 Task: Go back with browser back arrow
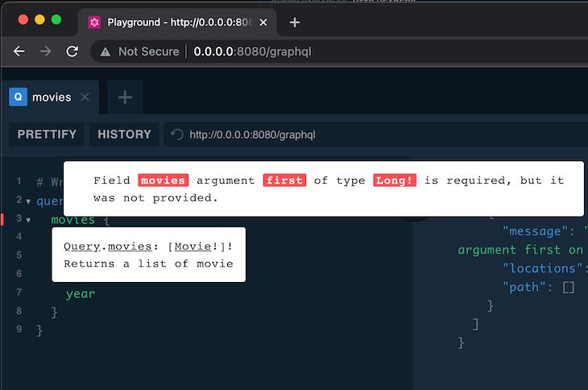[19, 52]
